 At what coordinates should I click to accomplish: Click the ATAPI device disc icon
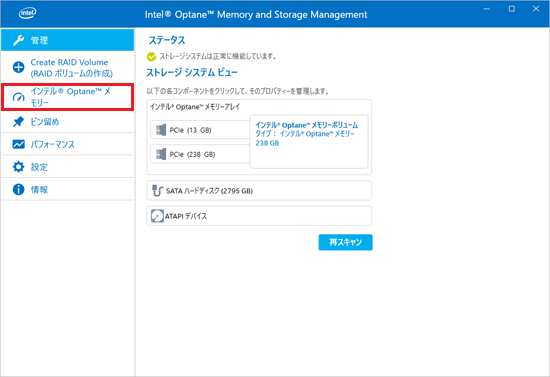pyautogui.click(x=157, y=216)
